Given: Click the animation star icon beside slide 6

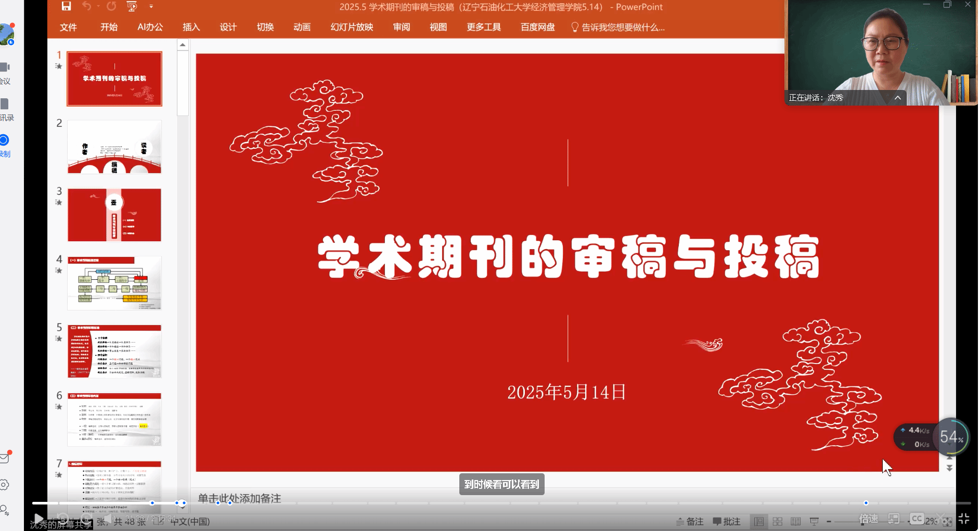Looking at the screenshot, I should [x=59, y=407].
